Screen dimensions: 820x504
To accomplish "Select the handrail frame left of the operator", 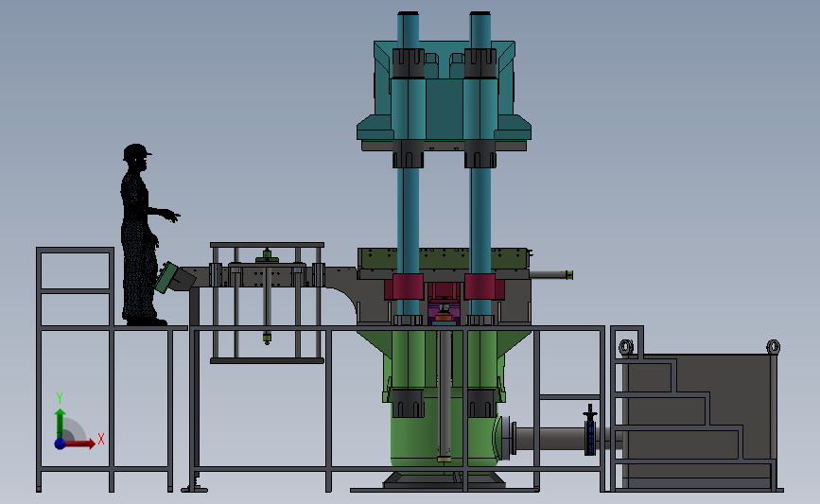I will click(76, 287).
